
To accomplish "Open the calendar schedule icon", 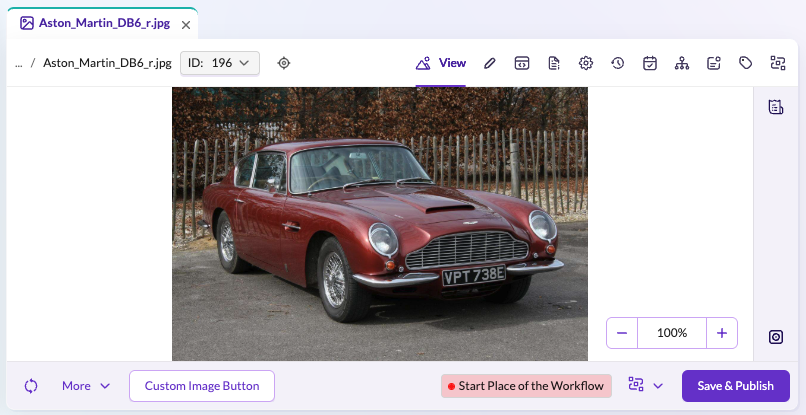I will pyautogui.click(x=650, y=63).
